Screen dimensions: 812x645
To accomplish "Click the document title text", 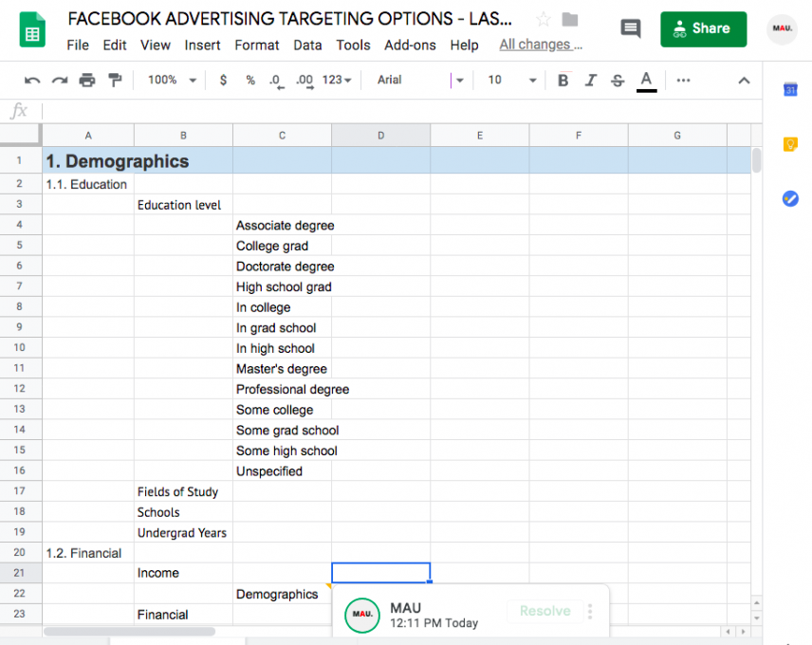I will click(290, 19).
